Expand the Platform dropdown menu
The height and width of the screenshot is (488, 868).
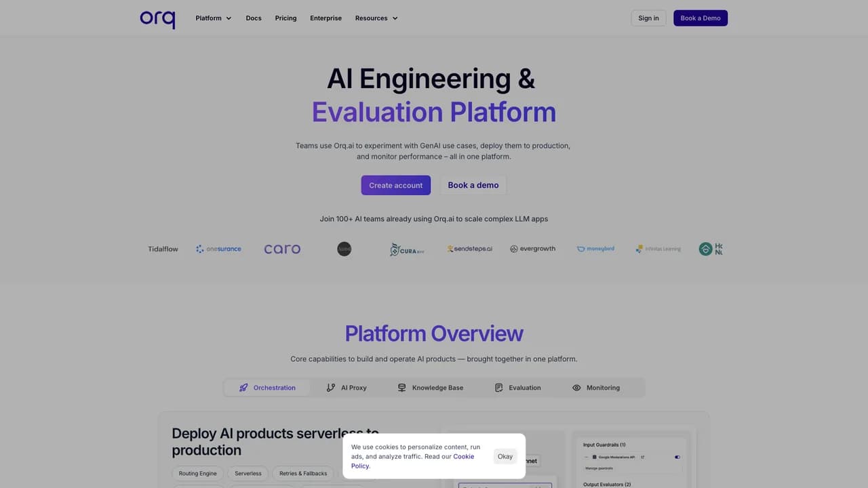pyautogui.click(x=214, y=18)
